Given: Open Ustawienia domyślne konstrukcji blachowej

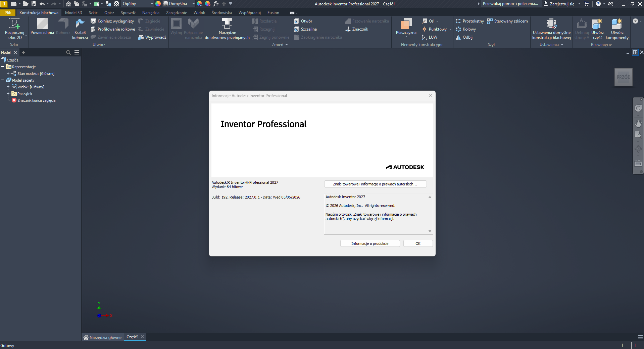Looking at the screenshot, I should [551, 29].
